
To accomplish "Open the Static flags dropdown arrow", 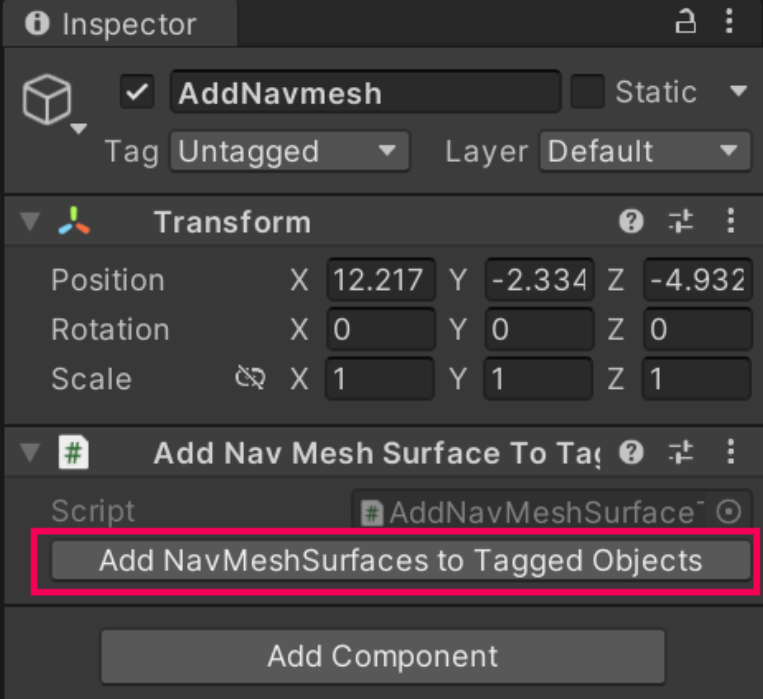I will (x=738, y=93).
